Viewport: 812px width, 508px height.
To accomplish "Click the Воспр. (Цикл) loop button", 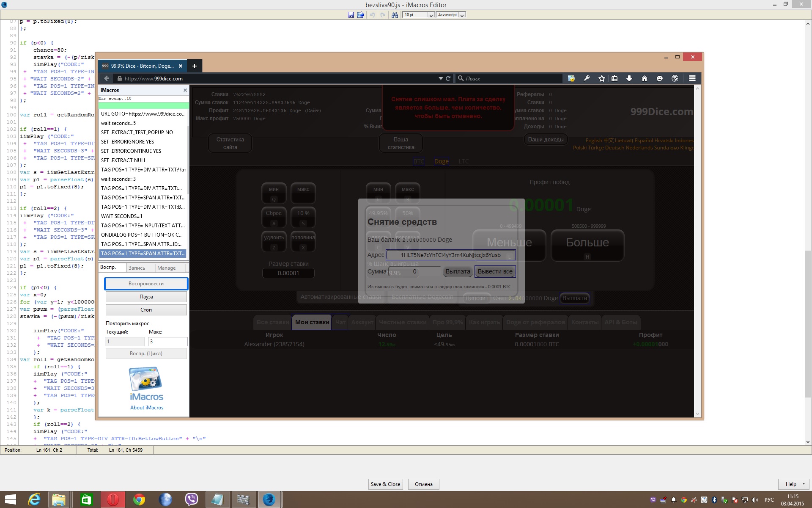I will 146,353.
